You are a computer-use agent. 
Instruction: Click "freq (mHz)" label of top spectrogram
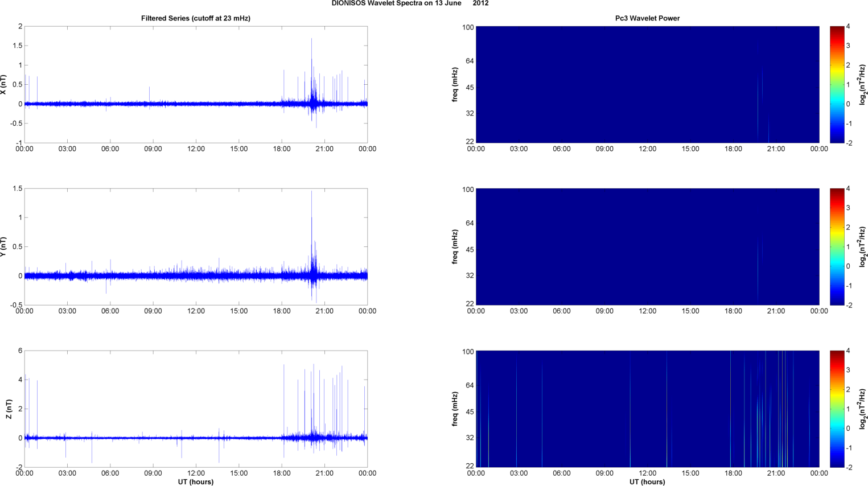pos(455,85)
